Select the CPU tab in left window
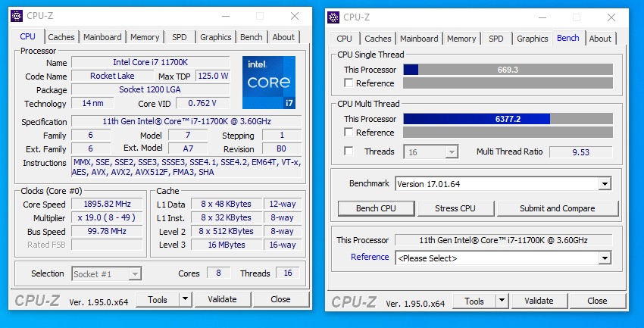The height and width of the screenshot is (328, 644). [x=27, y=36]
